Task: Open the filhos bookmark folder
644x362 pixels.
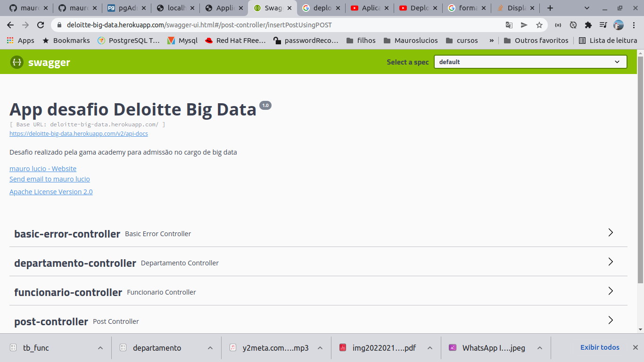Action: click(361, 41)
